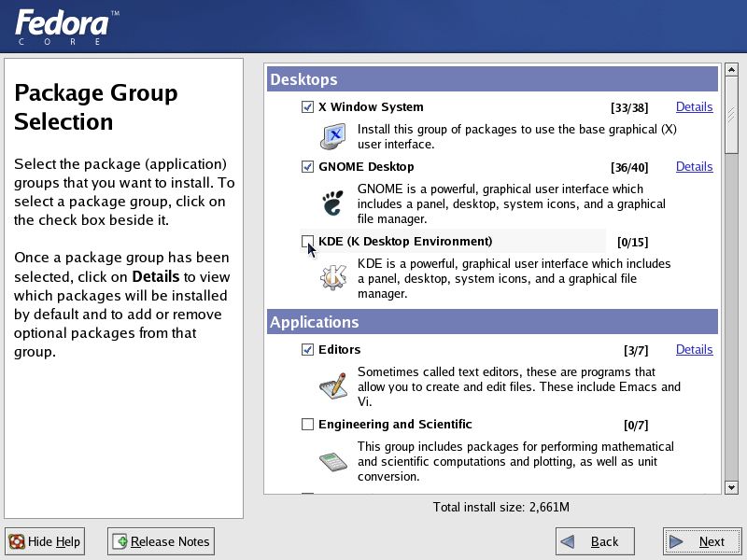Uncheck the X Window System checkbox
This screenshot has width=747, height=560.
(x=308, y=107)
